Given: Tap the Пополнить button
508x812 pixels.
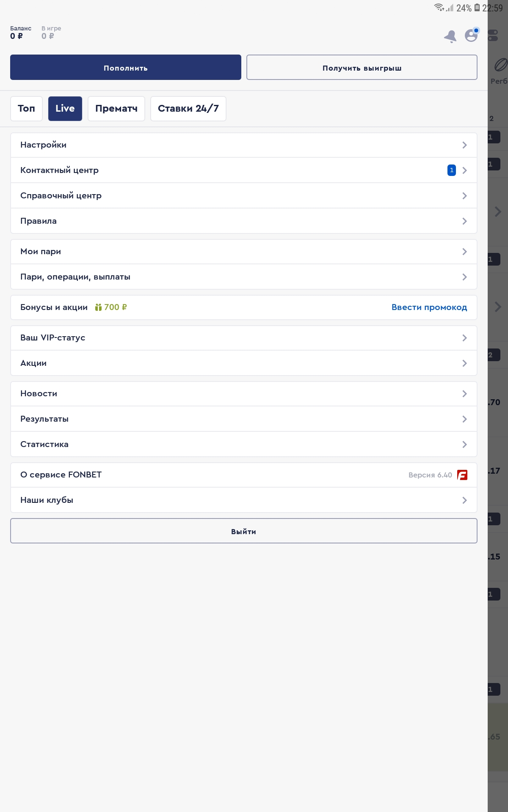Looking at the screenshot, I should (x=126, y=67).
